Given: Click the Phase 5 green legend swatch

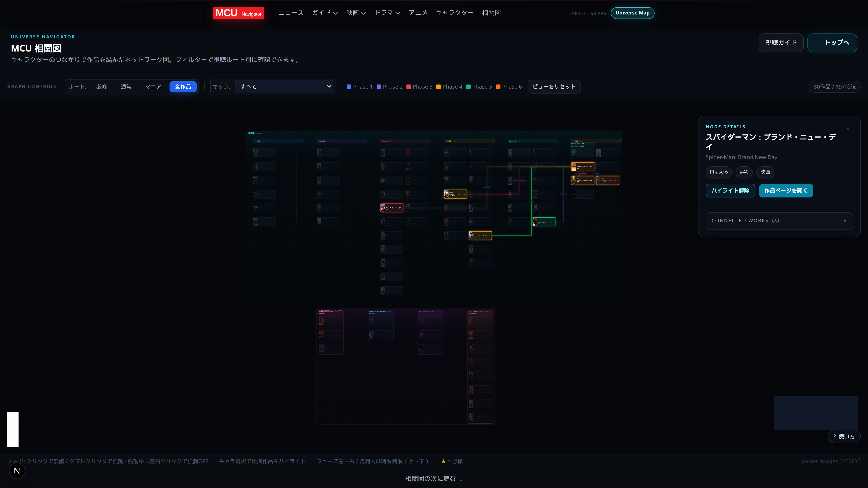Looking at the screenshot, I should pyautogui.click(x=468, y=87).
